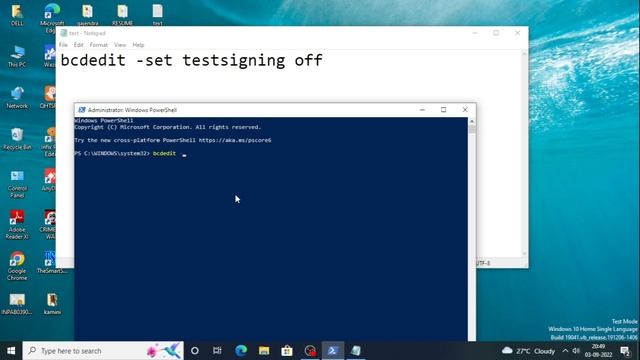This screenshot has height=360, width=640.
Task: Open the Control Panel desktop icon
Action: click(x=17, y=184)
